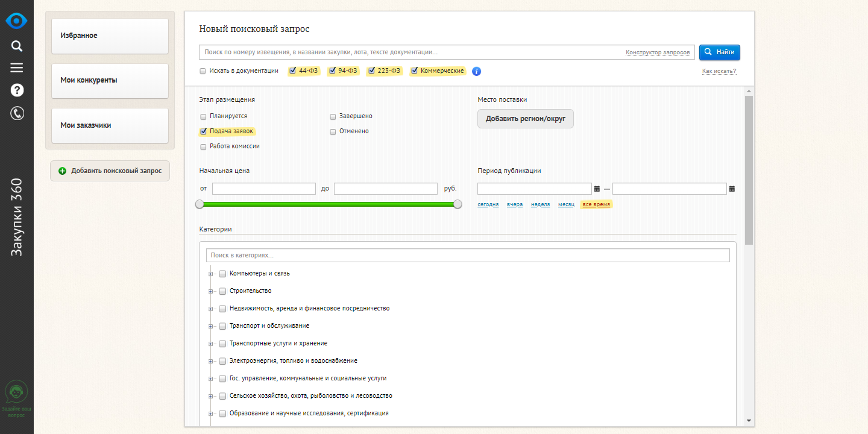The image size is (868, 434).
Task: Open search via the magnifier sidebar icon
Action: pyautogui.click(x=17, y=46)
